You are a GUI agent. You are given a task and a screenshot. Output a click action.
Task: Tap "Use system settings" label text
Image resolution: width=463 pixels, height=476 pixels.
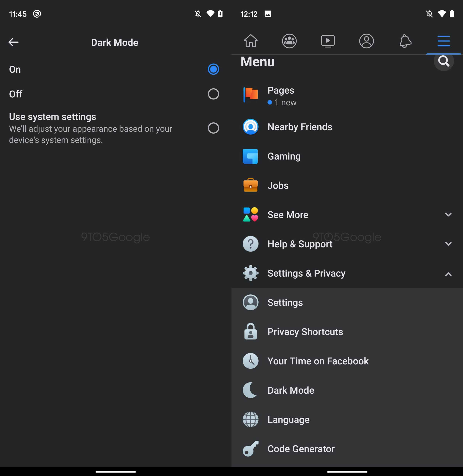(53, 117)
